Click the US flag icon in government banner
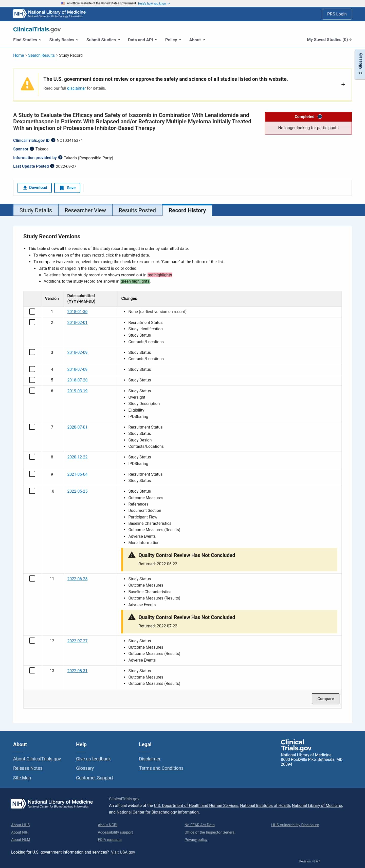Image resolution: width=365 pixels, height=868 pixels. [x=63, y=3]
